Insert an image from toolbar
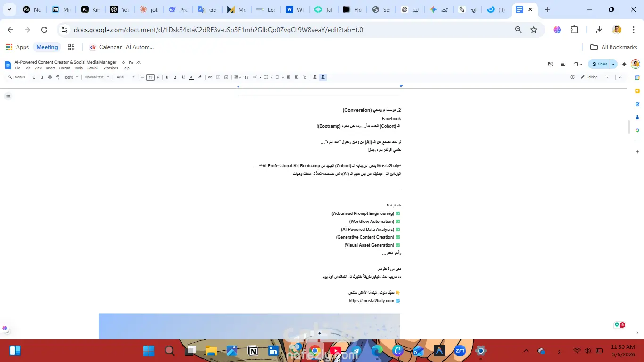Screen dimensions: 644x362 [x=226, y=77]
